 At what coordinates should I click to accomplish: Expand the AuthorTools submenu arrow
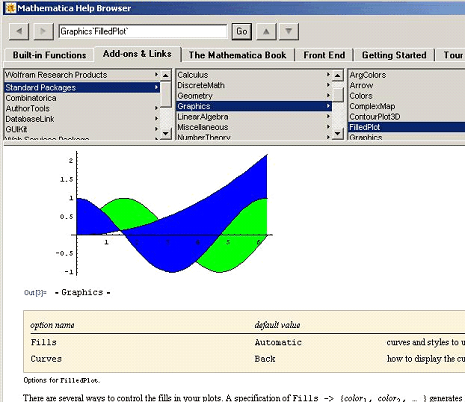coord(156,108)
